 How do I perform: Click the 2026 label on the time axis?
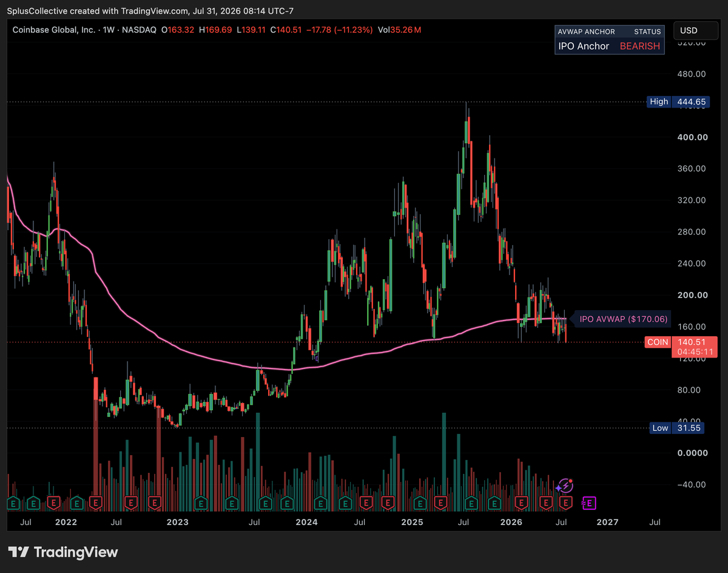(x=511, y=522)
